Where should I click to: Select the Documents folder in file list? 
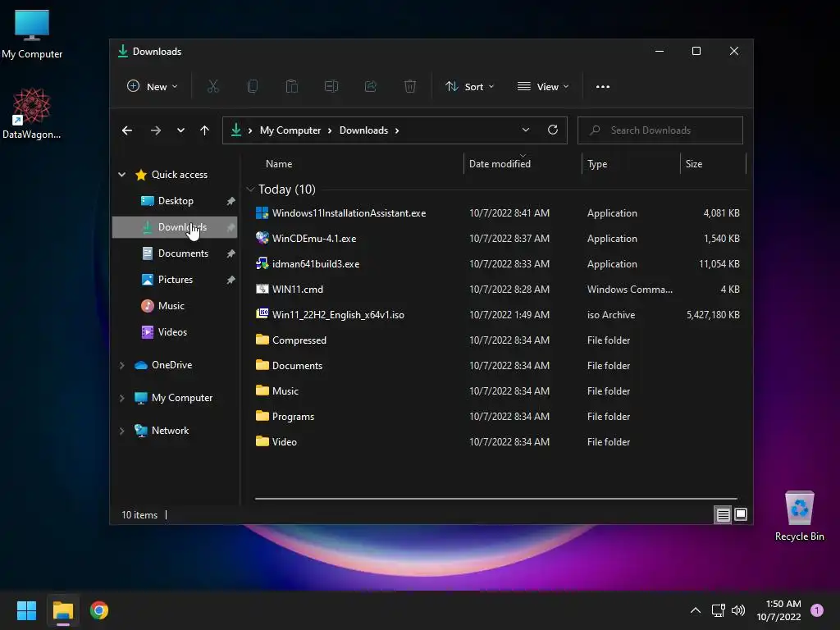click(x=498, y=365)
